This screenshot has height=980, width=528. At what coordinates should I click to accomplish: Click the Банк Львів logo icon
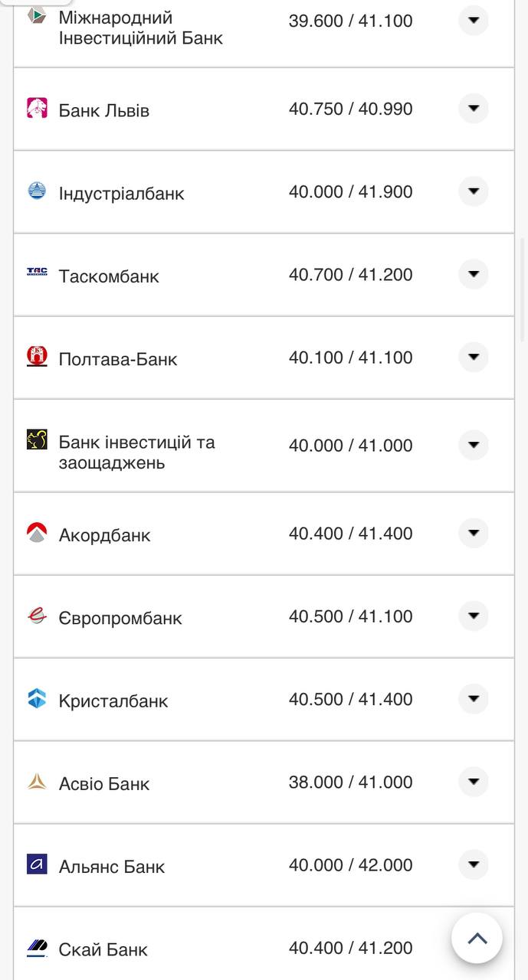point(37,109)
